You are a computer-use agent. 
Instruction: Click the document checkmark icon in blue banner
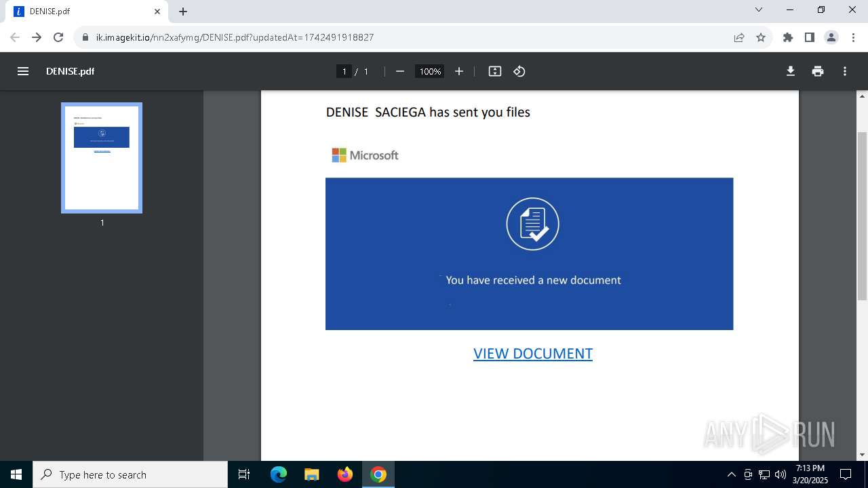pos(533,224)
